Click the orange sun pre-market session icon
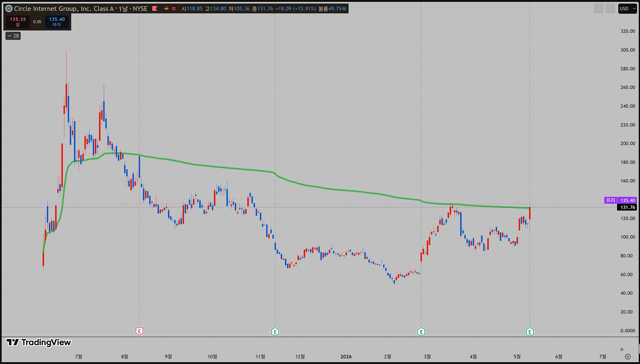The height and width of the screenshot is (364, 640). point(166,9)
